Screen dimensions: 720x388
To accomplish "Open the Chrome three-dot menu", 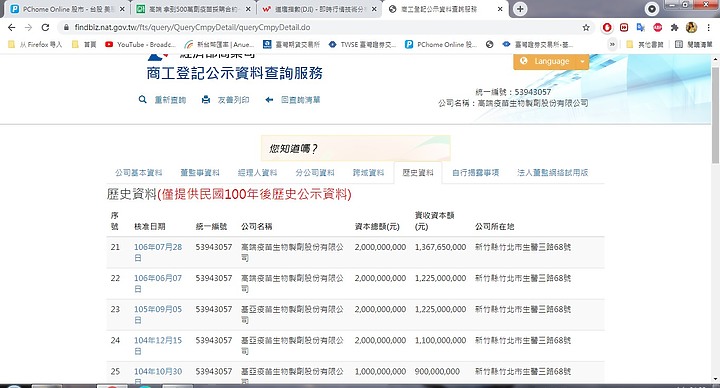I will [709, 28].
